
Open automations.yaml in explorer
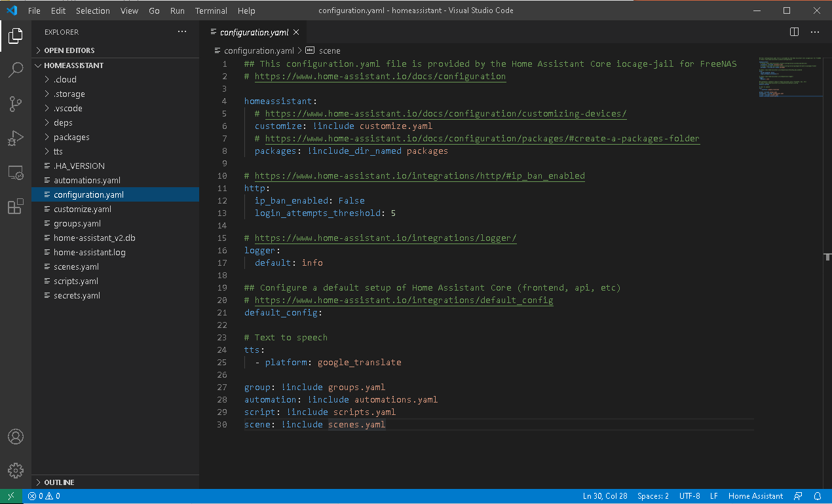pyautogui.click(x=115, y=180)
